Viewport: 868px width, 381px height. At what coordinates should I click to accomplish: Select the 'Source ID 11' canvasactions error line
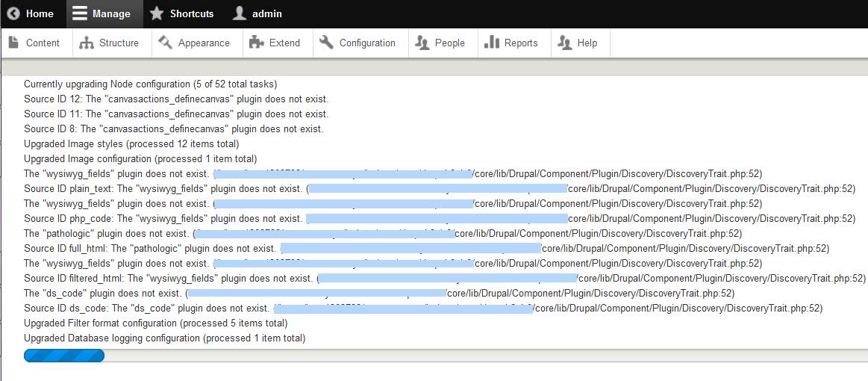[176, 114]
